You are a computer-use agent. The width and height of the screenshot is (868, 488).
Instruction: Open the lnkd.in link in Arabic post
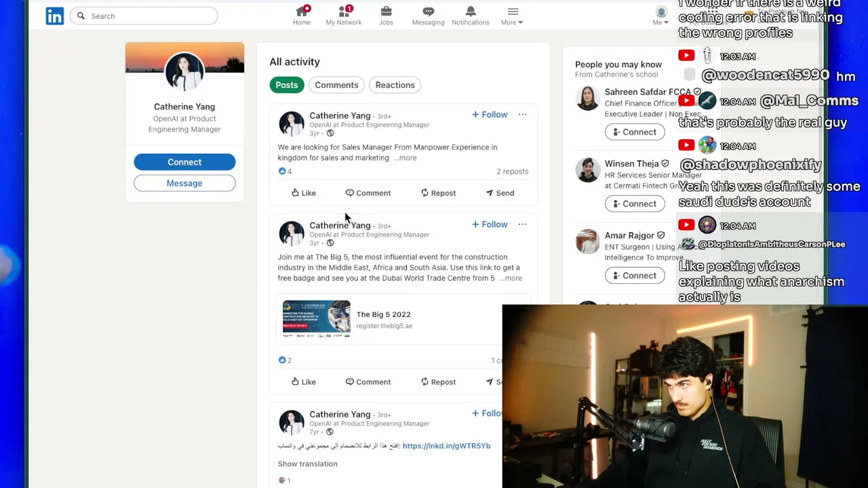click(x=446, y=446)
